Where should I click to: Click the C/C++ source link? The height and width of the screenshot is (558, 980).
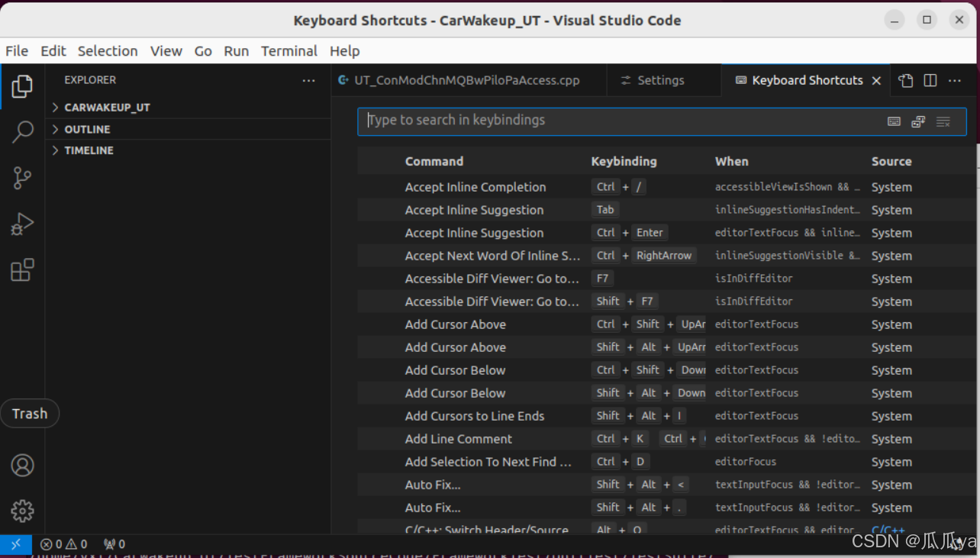pyautogui.click(x=888, y=530)
